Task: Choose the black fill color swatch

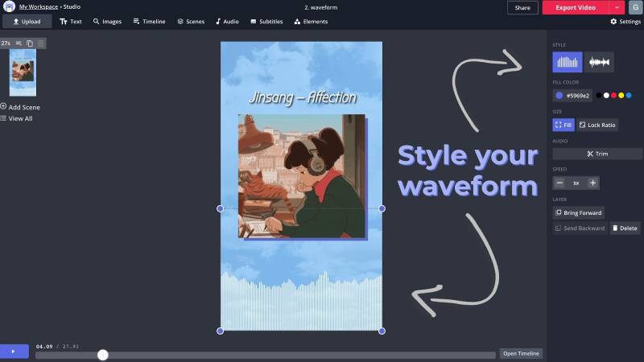Action: pyautogui.click(x=599, y=95)
